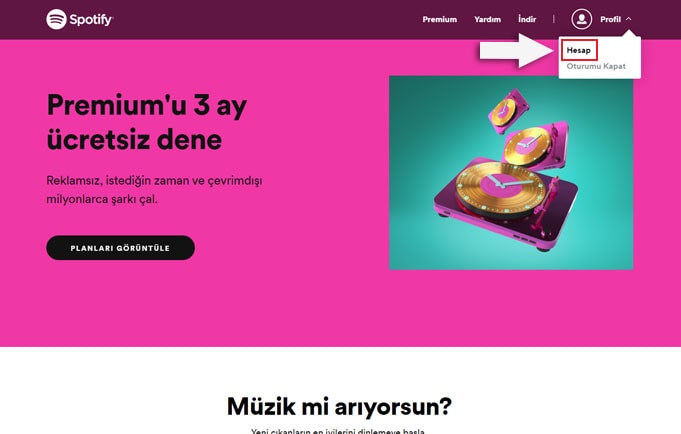
Task: Choose Oturumu Kapat to log out
Action: 596,66
